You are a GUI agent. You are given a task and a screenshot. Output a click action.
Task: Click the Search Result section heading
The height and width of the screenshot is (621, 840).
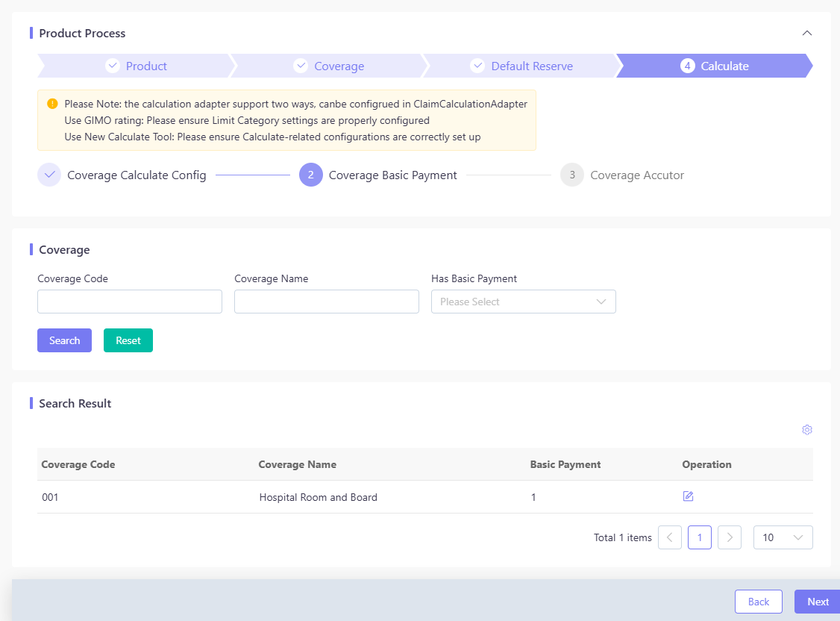tap(75, 404)
